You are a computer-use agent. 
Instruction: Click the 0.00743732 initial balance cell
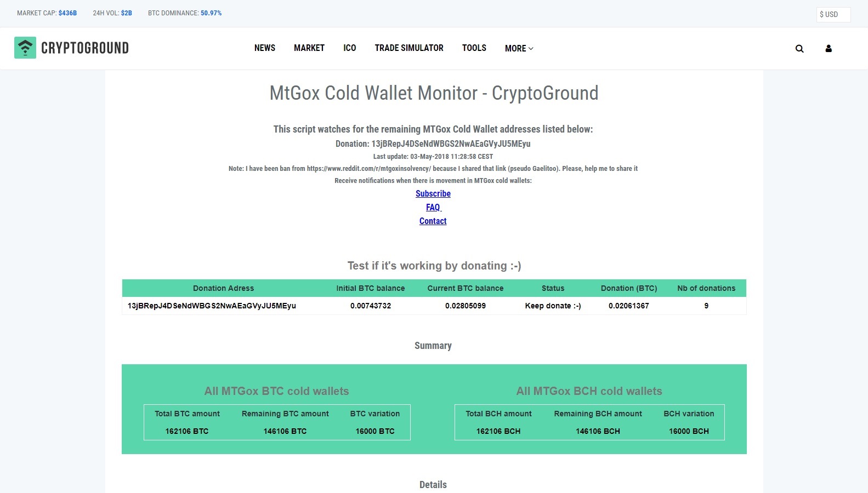click(371, 306)
